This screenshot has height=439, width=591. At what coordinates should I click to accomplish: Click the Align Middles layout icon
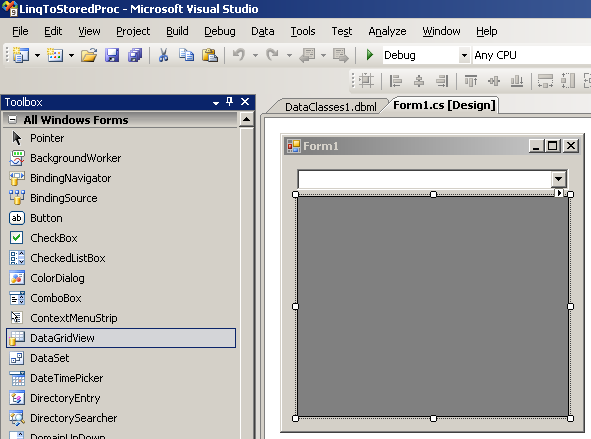[x=494, y=81]
